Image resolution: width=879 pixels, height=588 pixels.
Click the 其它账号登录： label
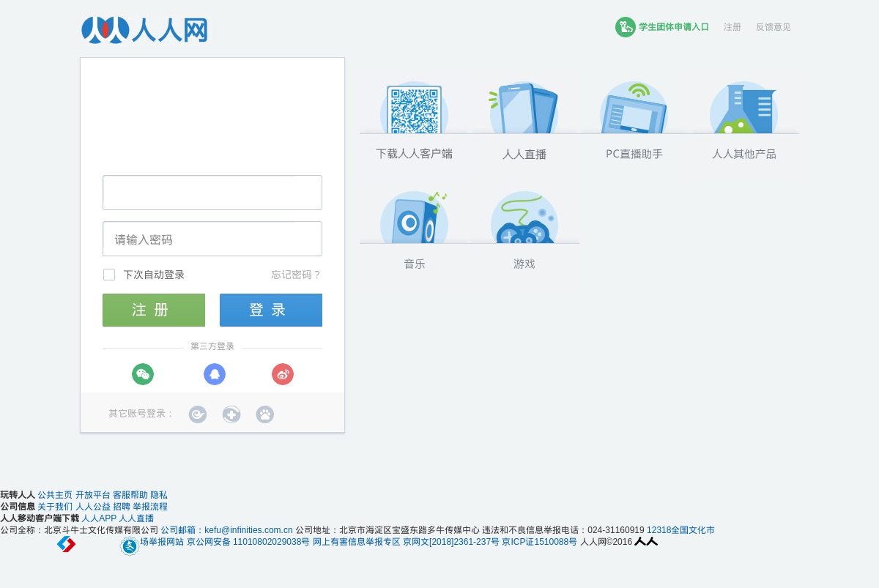pos(141,414)
